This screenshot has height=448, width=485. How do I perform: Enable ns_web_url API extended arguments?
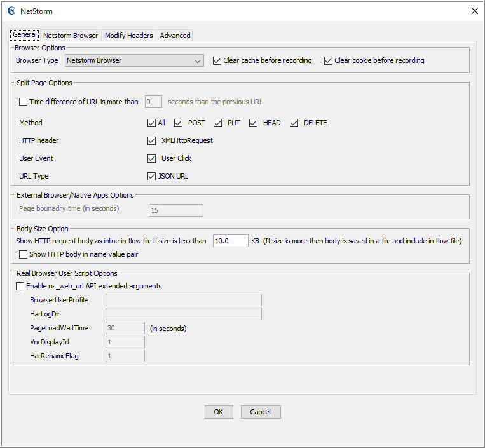(20, 287)
